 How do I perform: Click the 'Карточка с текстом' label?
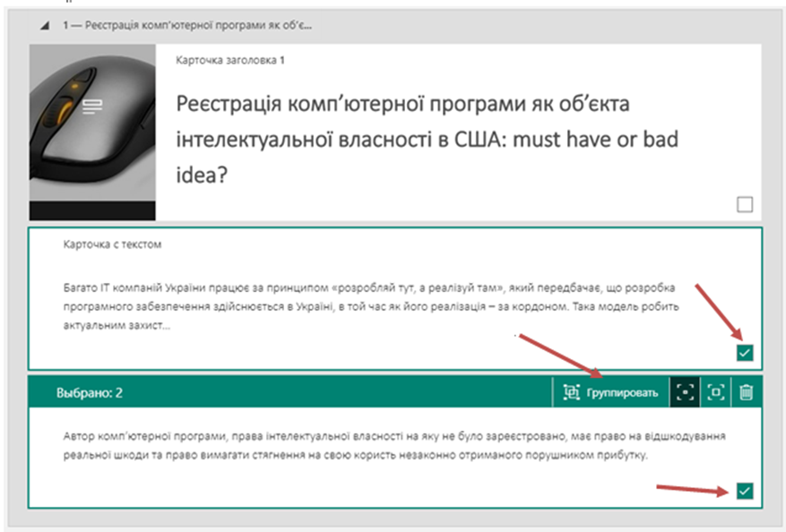tap(112, 245)
